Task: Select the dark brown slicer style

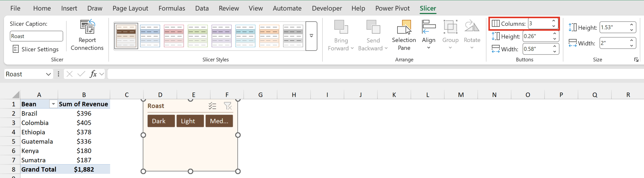Action: pyautogui.click(x=126, y=36)
